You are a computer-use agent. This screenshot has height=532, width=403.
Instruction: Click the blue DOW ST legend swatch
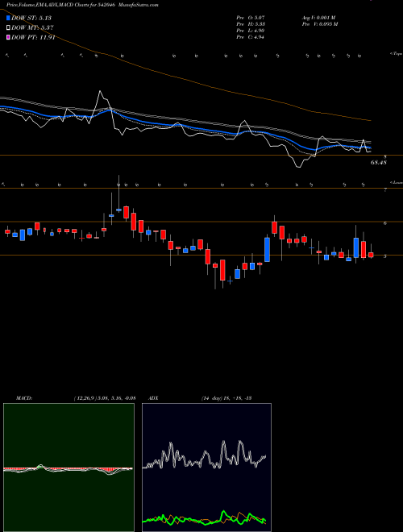pos(9,18)
